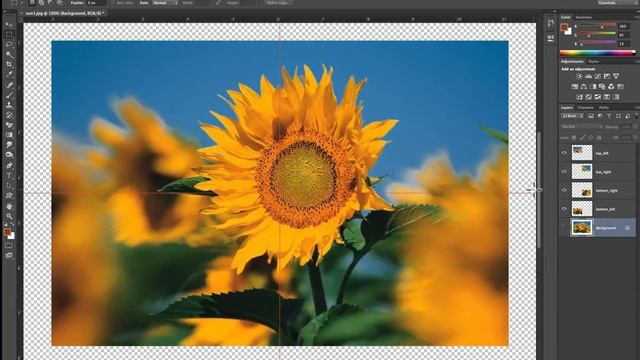Open the Adjustments panel flyout menu

tap(637, 61)
